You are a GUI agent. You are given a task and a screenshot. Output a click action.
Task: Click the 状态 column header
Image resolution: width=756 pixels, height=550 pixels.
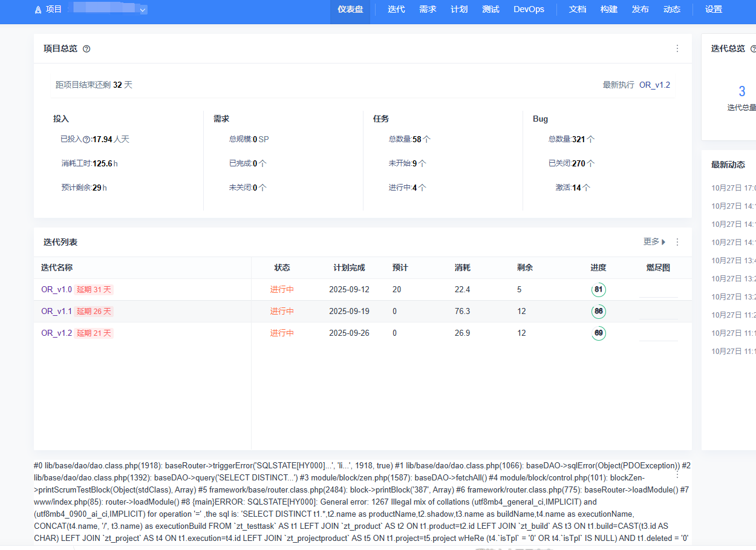pos(282,267)
